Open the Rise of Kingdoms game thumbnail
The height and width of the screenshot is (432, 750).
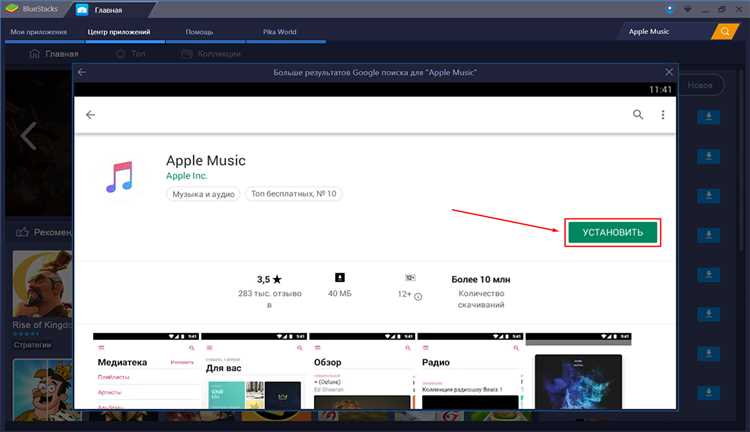pos(42,284)
